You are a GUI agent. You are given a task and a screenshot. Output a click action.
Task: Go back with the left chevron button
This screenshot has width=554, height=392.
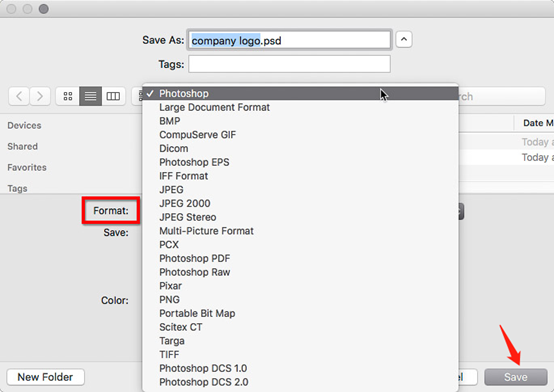(19, 96)
